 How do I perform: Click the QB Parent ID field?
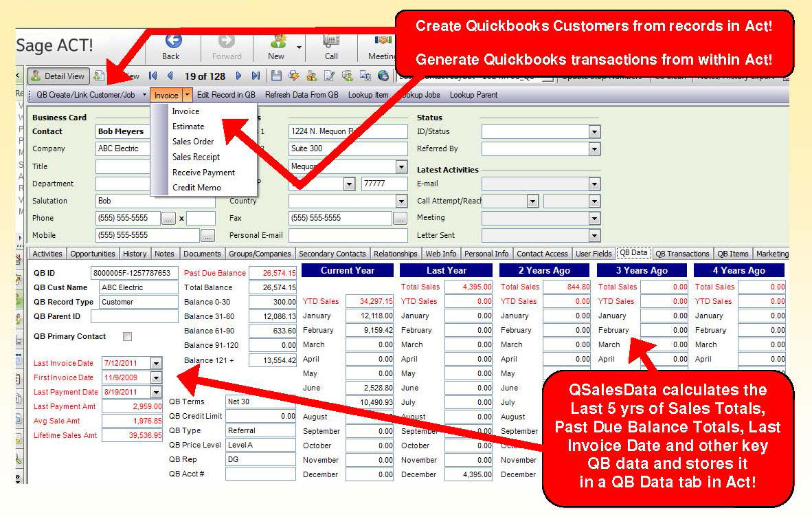tap(135, 316)
